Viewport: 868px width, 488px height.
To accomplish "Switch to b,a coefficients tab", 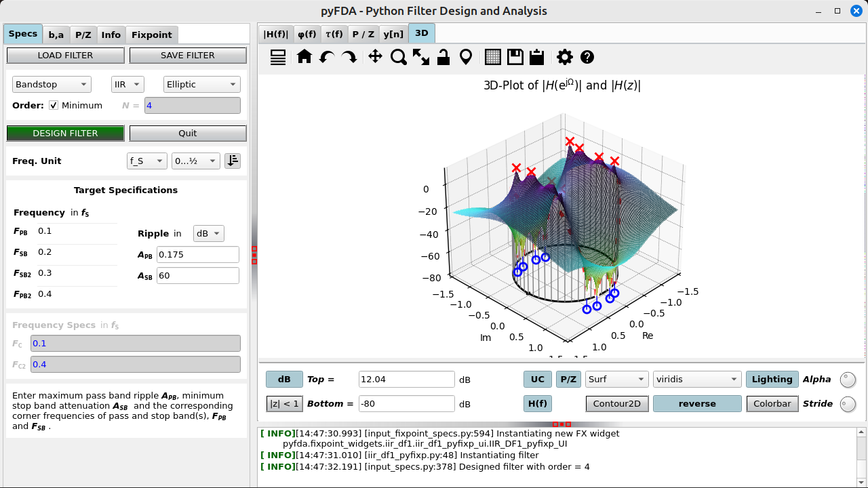I will click(56, 35).
